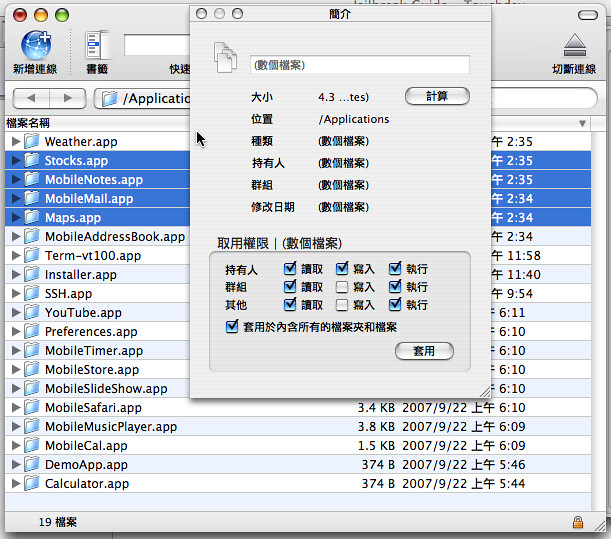Viewport: 611px width, 539px height.
Task: Open the 書籤 bookmarks toolbar icon
Action: (97, 45)
